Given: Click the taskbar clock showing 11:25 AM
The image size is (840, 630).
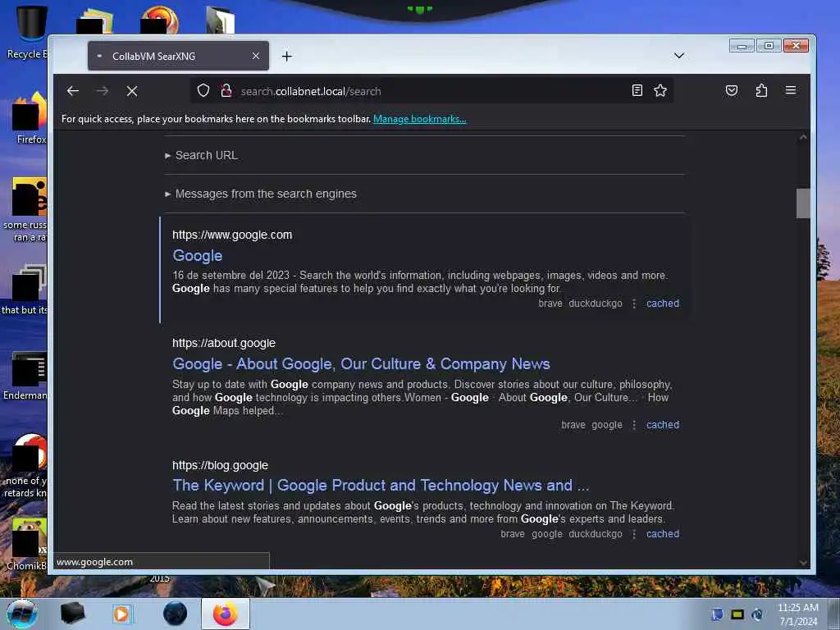Looking at the screenshot, I should 798,614.
